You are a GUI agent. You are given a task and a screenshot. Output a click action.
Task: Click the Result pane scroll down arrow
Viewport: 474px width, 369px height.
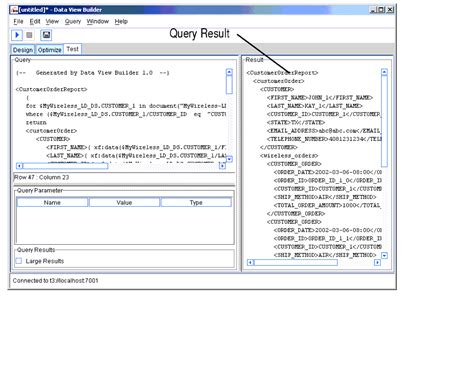[x=384, y=256]
